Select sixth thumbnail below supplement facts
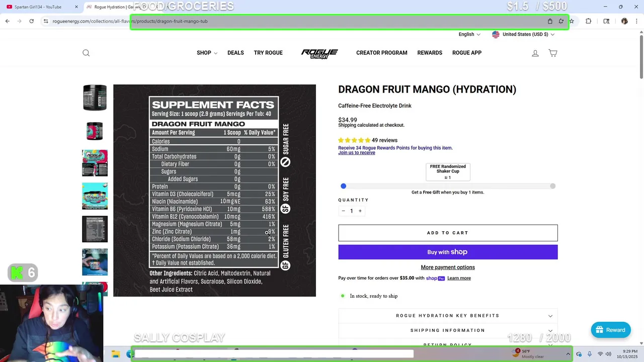 pyautogui.click(x=95, y=262)
